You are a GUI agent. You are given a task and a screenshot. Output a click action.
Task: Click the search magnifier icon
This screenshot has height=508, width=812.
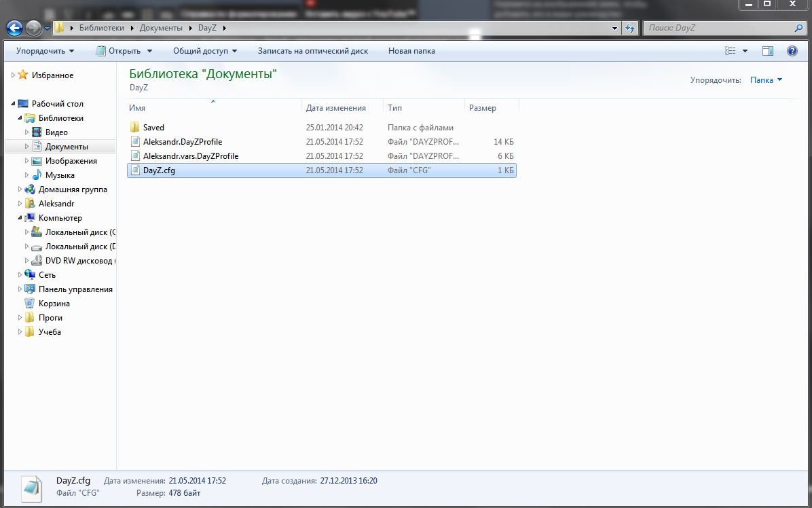pos(798,28)
